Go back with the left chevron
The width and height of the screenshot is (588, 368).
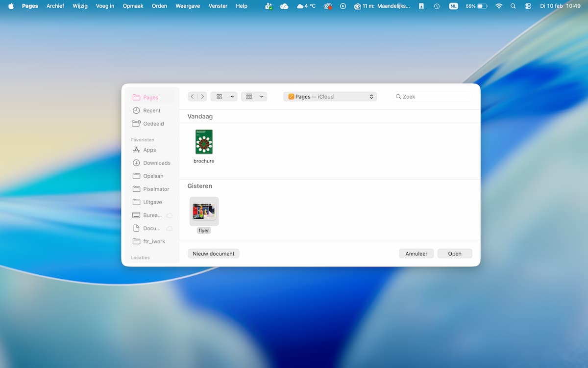[192, 97]
